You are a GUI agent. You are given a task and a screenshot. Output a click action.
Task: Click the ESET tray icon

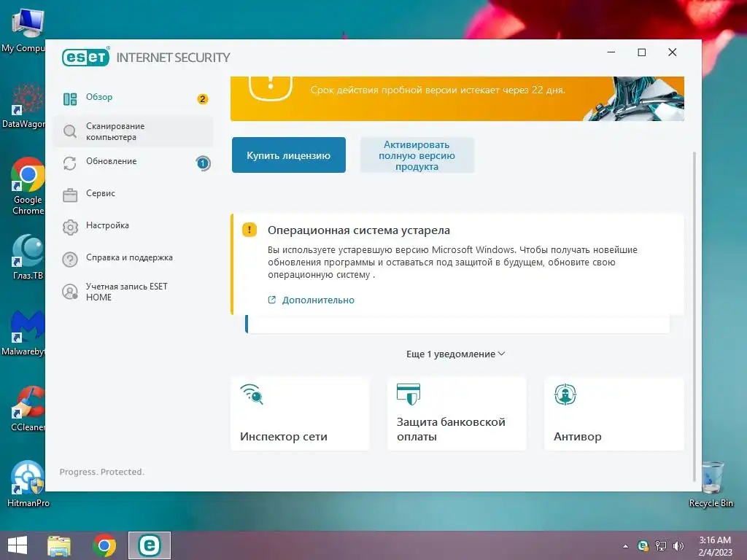tap(643, 545)
